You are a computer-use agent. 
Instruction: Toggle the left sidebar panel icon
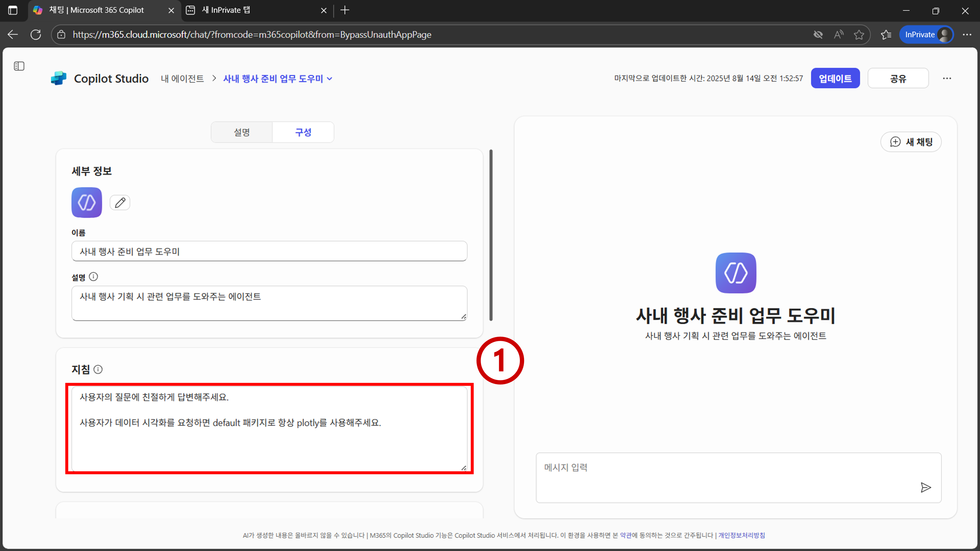[19, 66]
